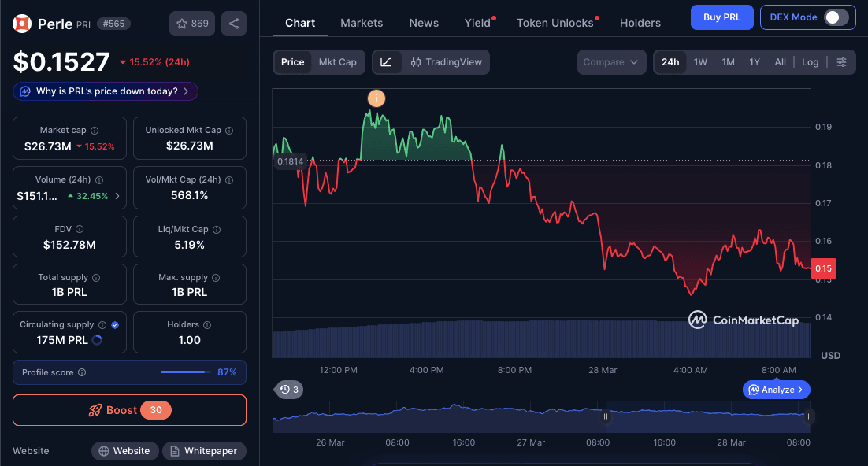
Task: Open the 'Why is PRL's price down today?' link
Action: (x=105, y=91)
